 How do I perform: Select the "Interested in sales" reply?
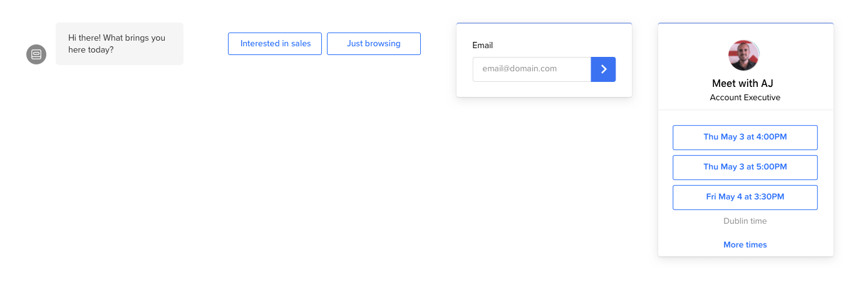tap(275, 44)
